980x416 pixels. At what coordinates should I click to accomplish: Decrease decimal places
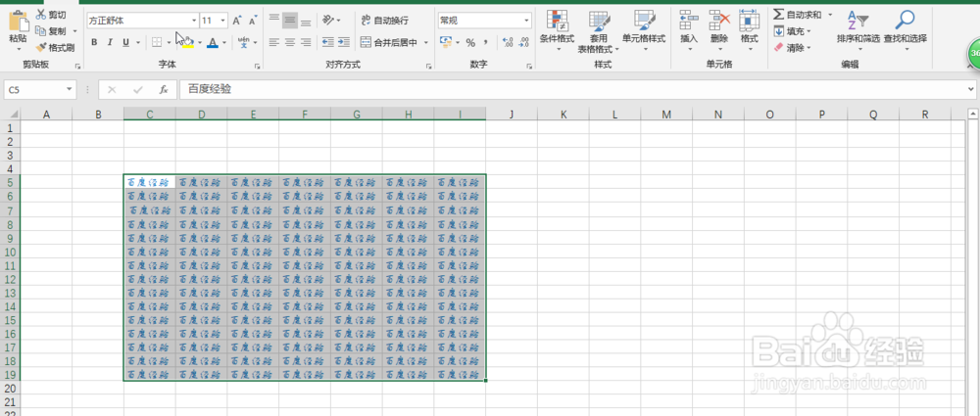tap(524, 42)
